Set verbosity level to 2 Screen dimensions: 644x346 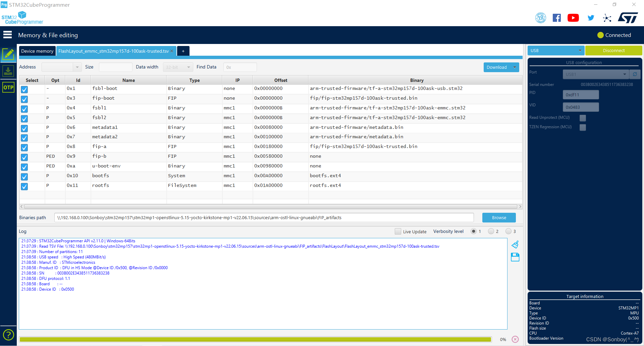click(491, 231)
